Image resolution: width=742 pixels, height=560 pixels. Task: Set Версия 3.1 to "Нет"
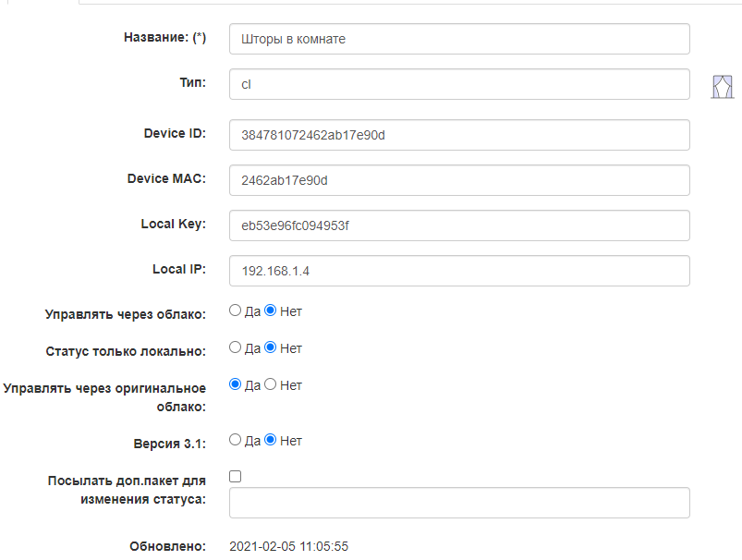pos(271,441)
